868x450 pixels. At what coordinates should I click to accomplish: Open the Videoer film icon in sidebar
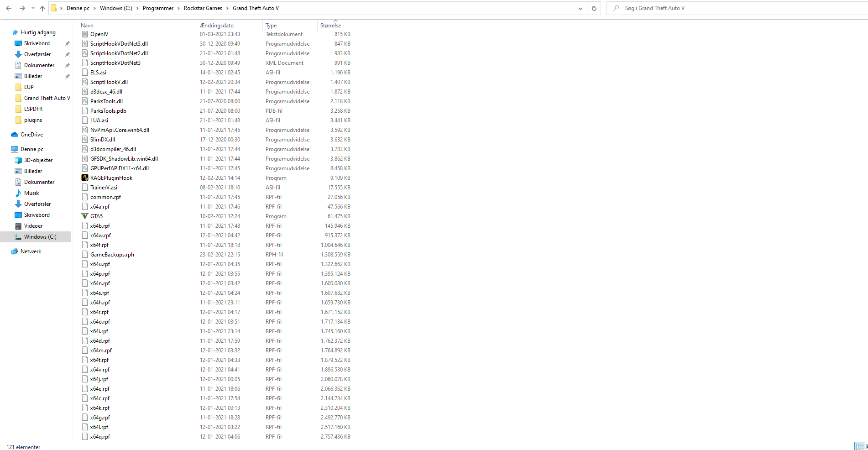coord(18,226)
